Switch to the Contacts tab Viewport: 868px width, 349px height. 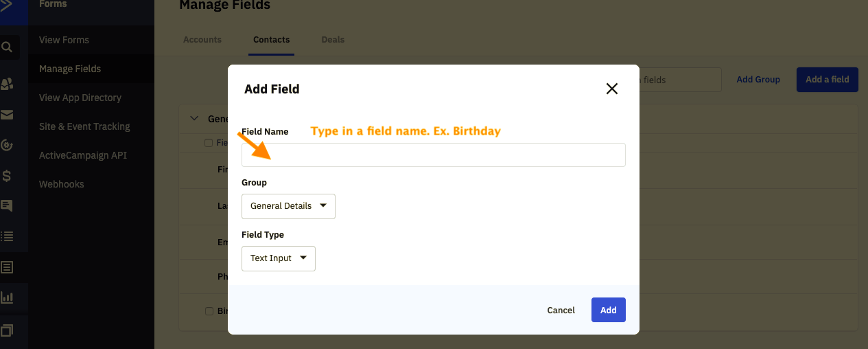pyautogui.click(x=272, y=40)
